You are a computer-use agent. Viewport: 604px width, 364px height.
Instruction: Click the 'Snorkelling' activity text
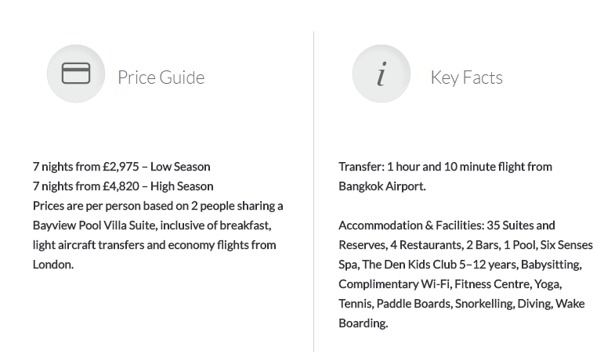pos(484,304)
